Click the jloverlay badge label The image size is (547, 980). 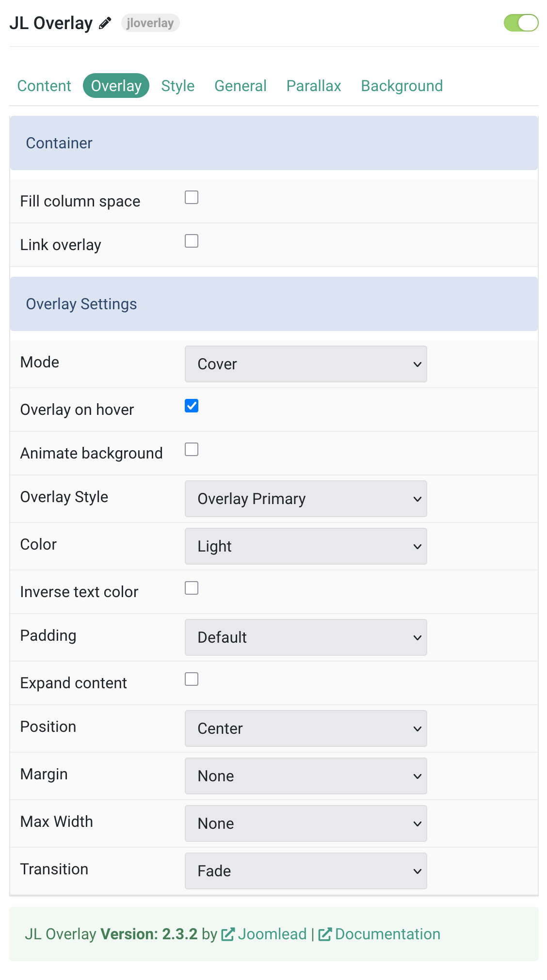pyautogui.click(x=150, y=23)
